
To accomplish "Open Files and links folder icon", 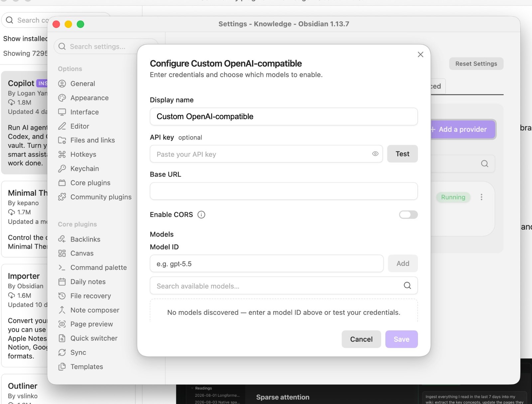I will [x=62, y=140].
